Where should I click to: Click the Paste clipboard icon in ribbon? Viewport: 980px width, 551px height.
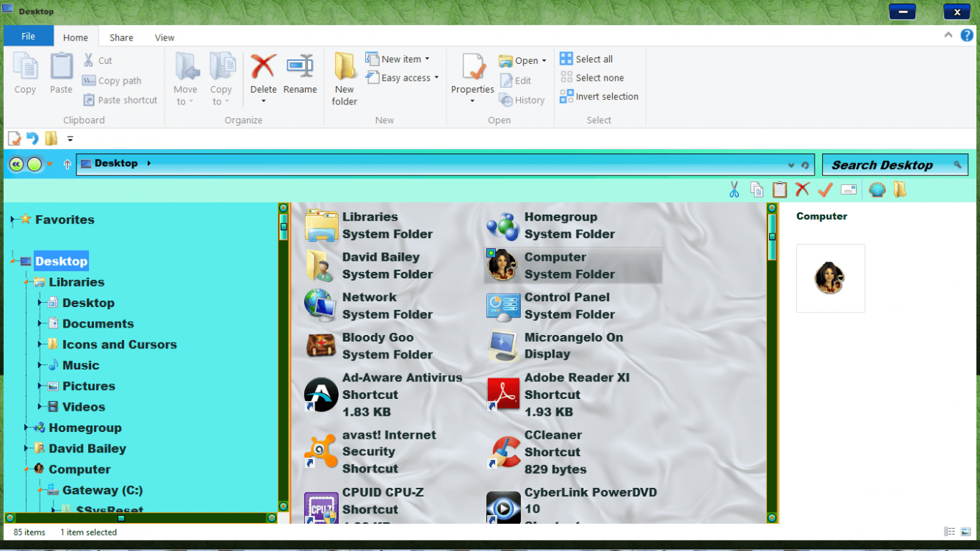62,67
